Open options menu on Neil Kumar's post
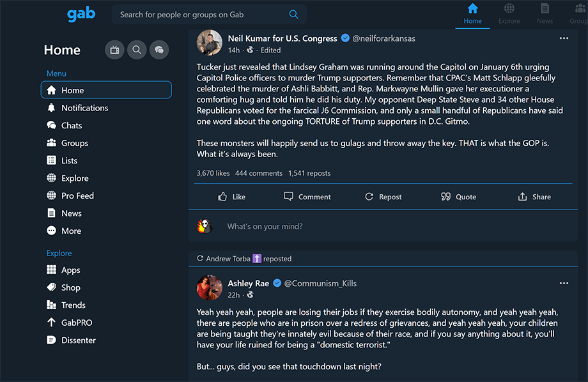 [564, 38]
